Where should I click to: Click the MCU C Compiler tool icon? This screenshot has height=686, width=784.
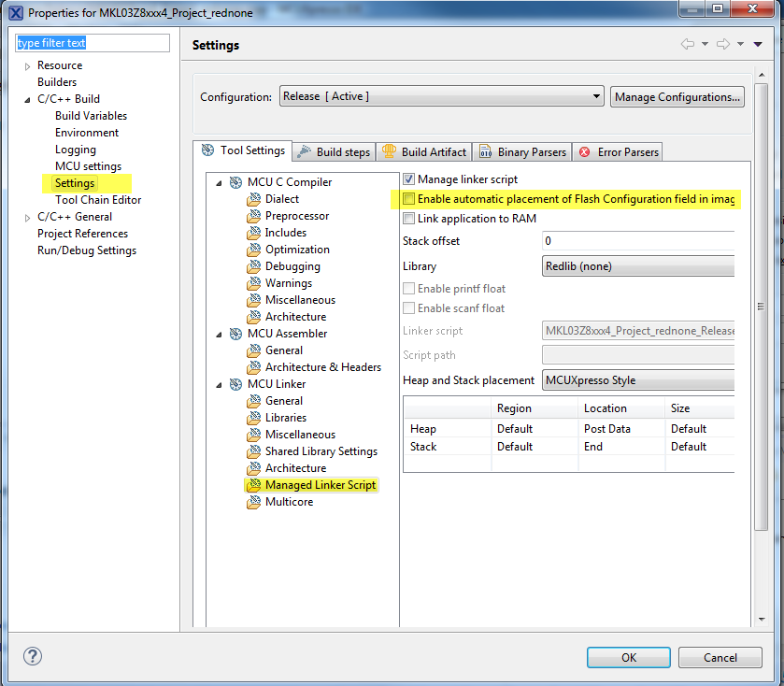click(235, 182)
